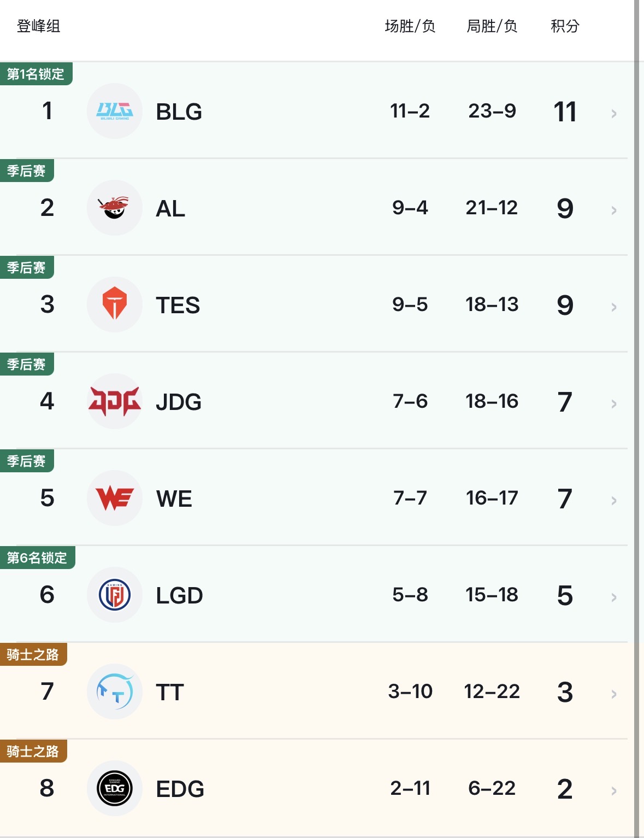
Task: Click the 积分 column header
Action: click(565, 26)
